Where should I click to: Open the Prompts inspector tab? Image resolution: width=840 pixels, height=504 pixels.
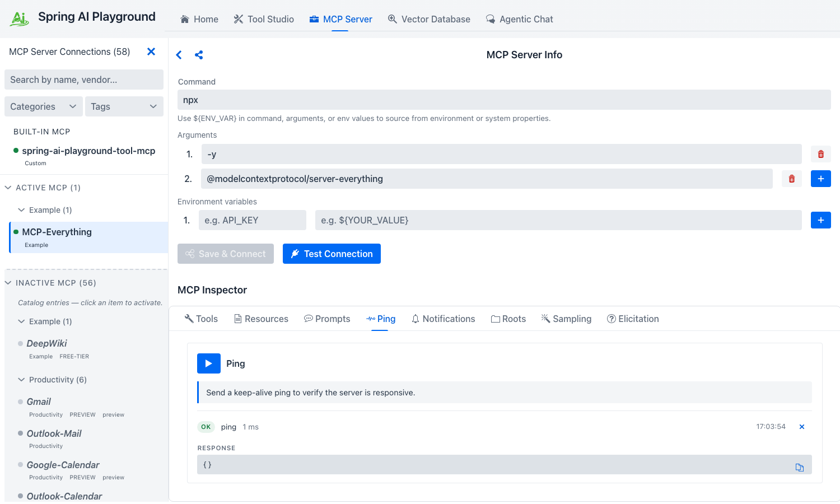coord(327,319)
